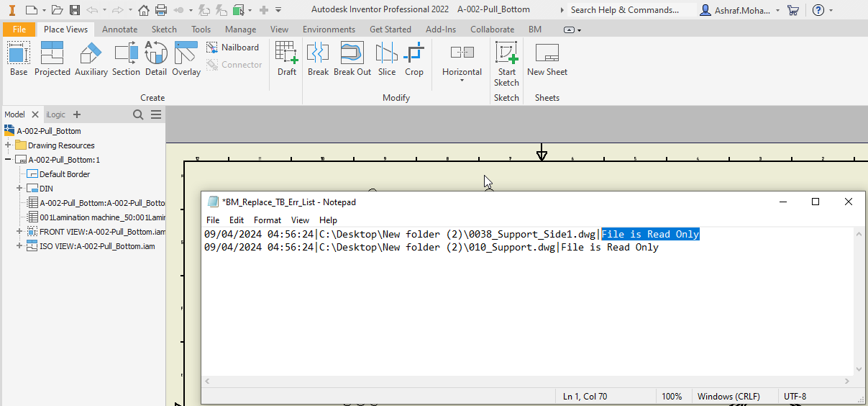Select the Overlay view tool
This screenshot has height=406, width=868.
(x=186, y=58)
